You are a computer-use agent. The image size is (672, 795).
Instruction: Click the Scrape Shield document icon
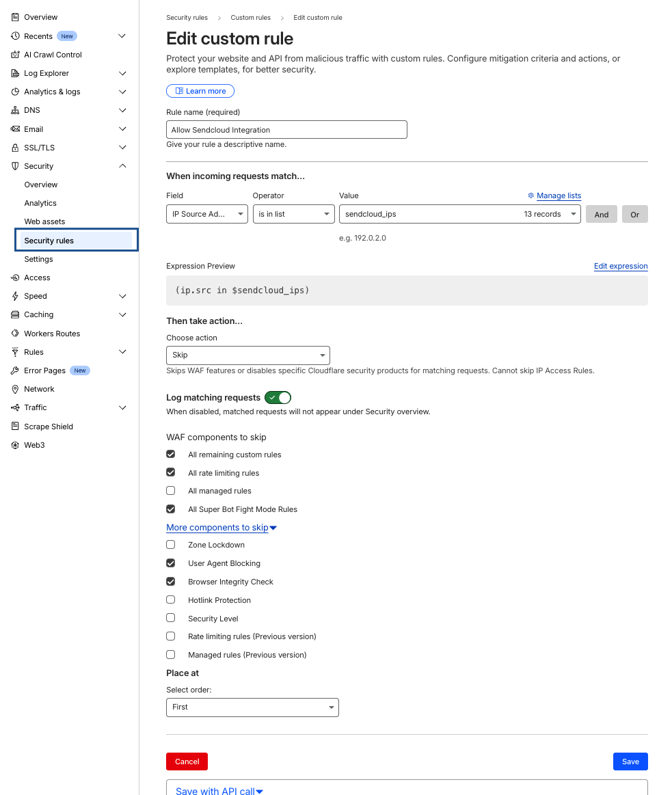click(15, 427)
